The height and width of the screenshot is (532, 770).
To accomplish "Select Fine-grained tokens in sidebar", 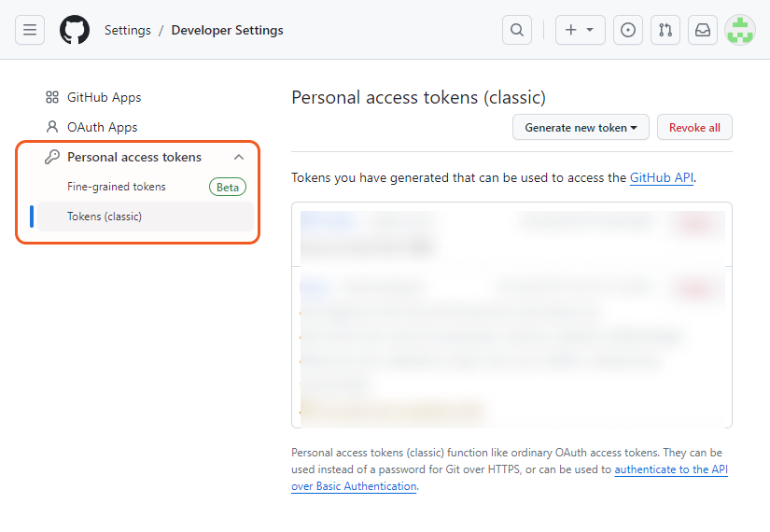I will pyautogui.click(x=117, y=187).
